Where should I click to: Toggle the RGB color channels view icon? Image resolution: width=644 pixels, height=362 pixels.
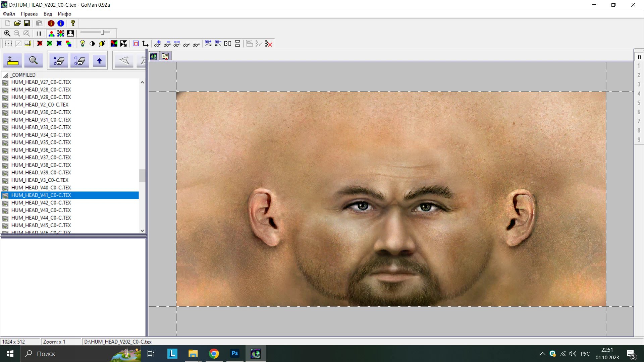(x=51, y=34)
